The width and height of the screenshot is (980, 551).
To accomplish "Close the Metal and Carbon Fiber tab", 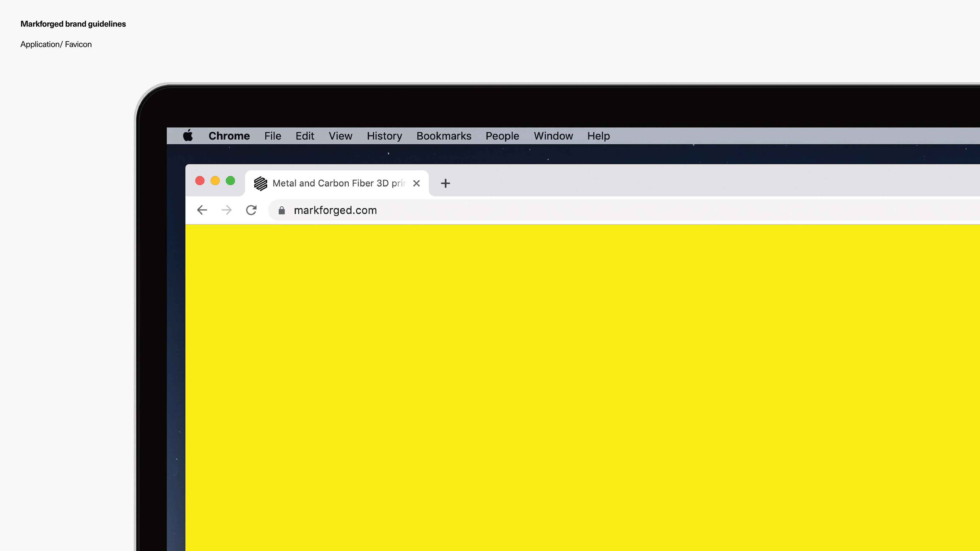I will pyautogui.click(x=416, y=183).
